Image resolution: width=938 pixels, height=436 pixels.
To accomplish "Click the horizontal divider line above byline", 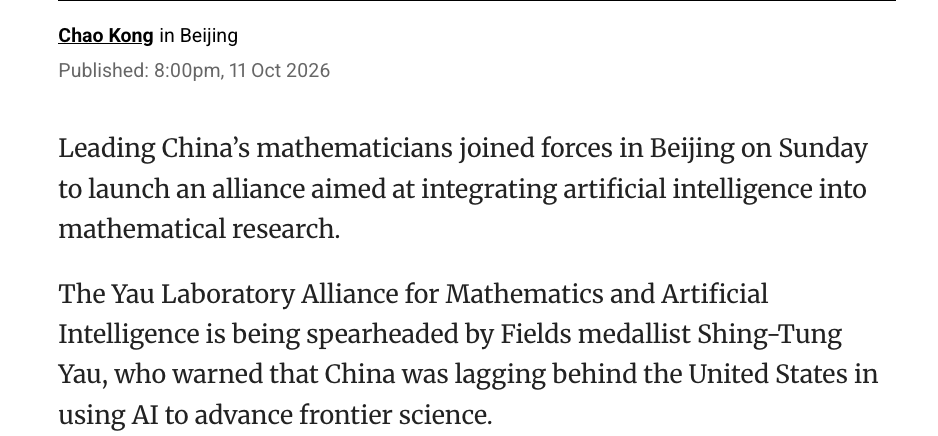I will [477, 1].
